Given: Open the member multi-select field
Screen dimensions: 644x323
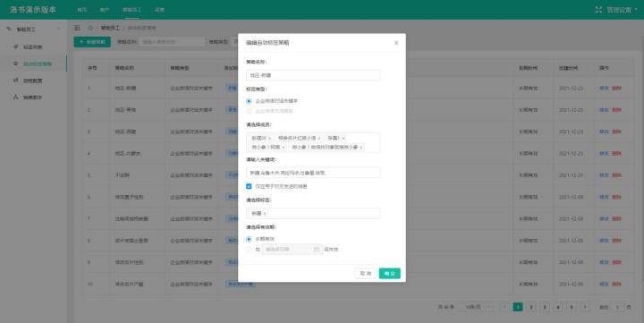Looking at the screenshot, I should (x=313, y=142).
